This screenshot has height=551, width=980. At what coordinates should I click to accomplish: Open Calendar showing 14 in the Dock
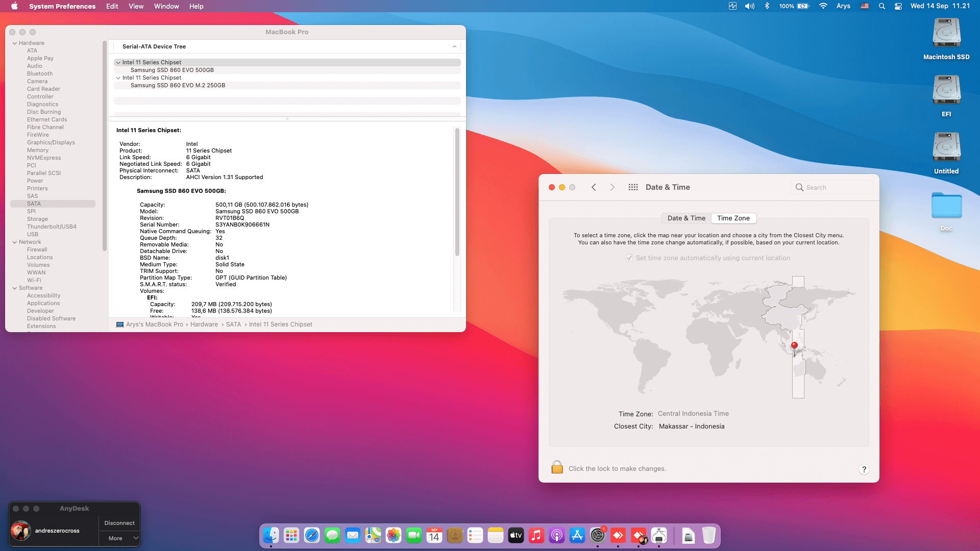tap(434, 535)
